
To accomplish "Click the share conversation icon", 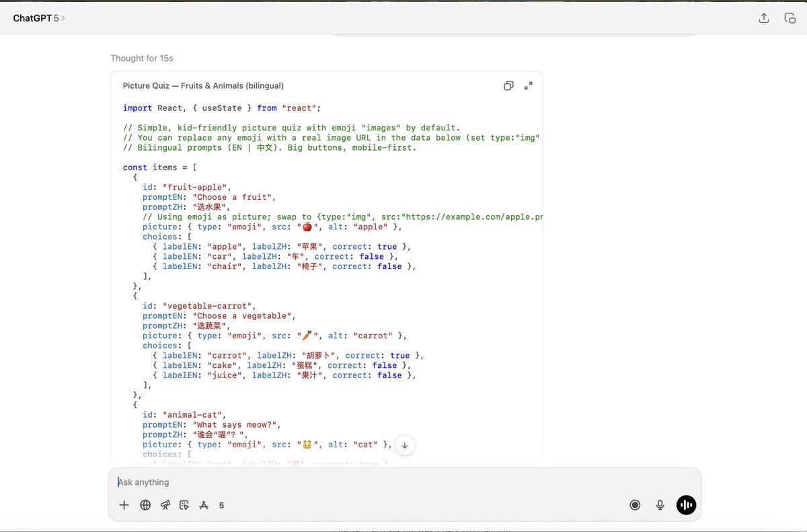I will [764, 18].
